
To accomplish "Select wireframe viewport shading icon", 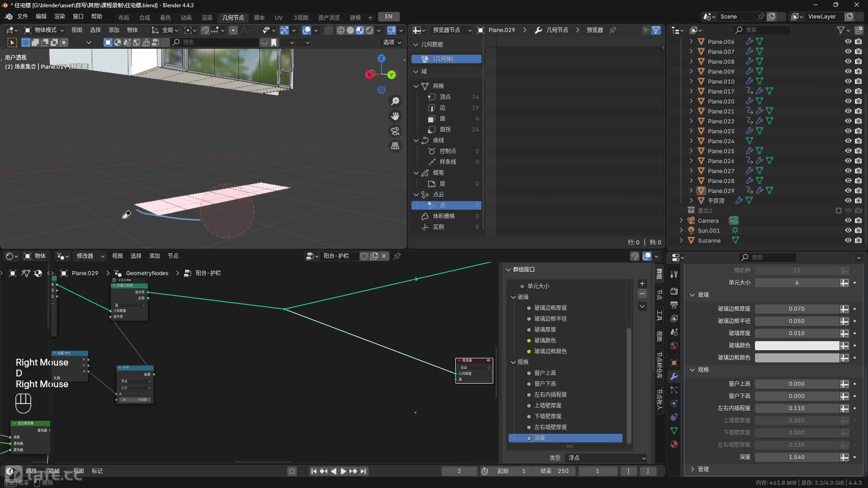I will (x=341, y=30).
